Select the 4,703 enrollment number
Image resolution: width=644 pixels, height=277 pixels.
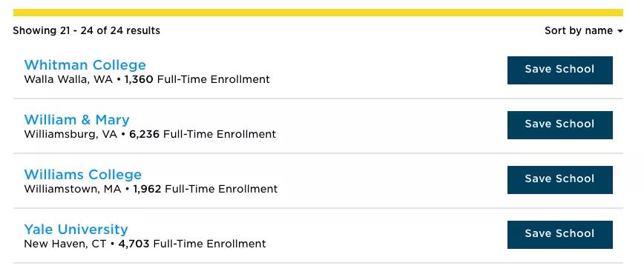[x=134, y=244]
